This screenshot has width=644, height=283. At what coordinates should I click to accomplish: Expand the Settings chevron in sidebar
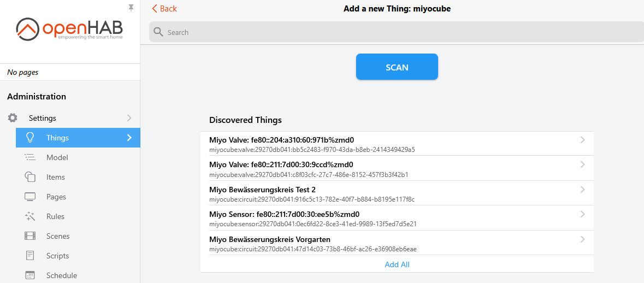point(129,118)
